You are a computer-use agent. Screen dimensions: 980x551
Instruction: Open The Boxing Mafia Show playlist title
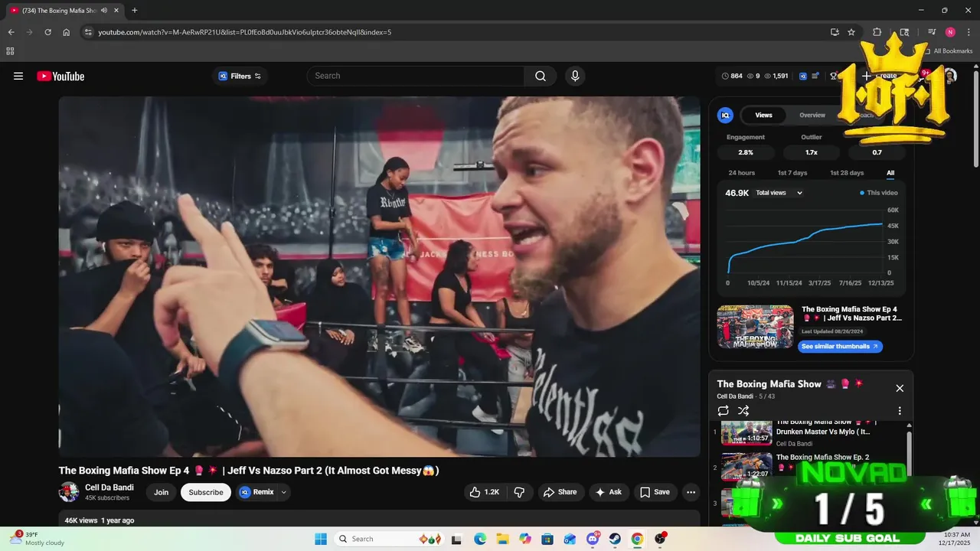pyautogui.click(x=769, y=384)
